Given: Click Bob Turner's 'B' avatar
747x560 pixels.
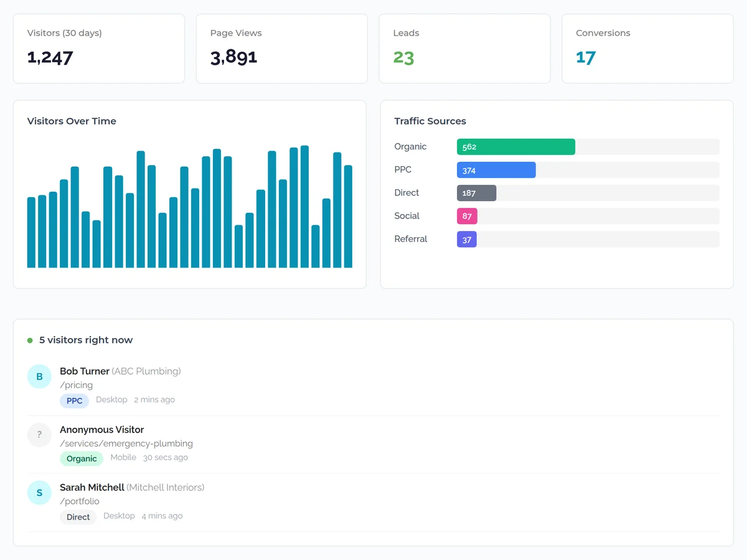Looking at the screenshot, I should 39,376.
